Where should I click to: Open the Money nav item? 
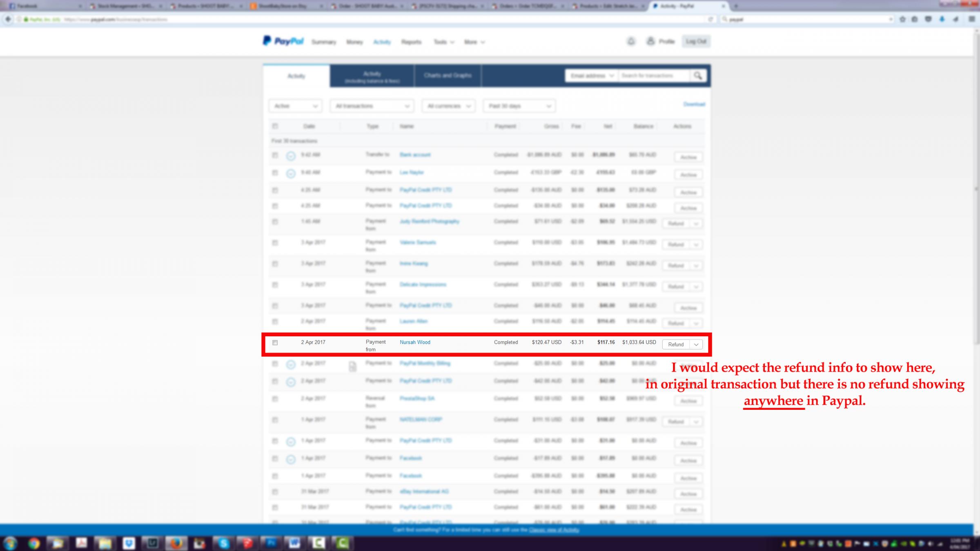click(354, 42)
